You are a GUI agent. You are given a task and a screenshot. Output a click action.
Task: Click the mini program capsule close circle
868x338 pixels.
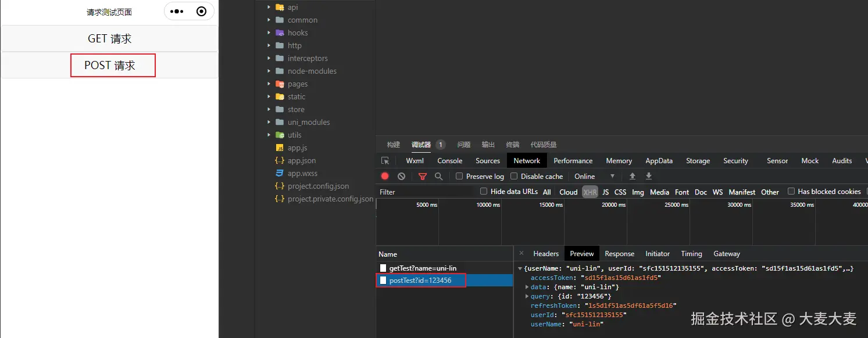(x=202, y=12)
